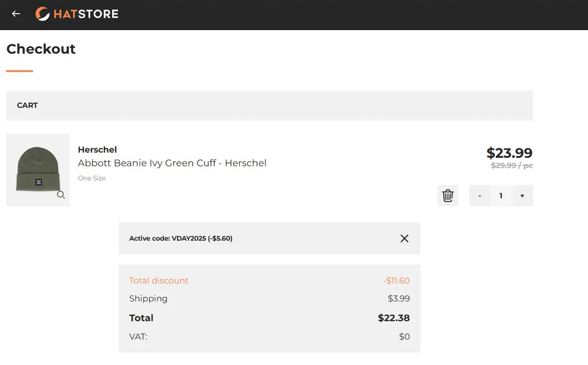The width and height of the screenshot is (588, 365).
Task: Click the quantity field showing 1
Action: 501,196
